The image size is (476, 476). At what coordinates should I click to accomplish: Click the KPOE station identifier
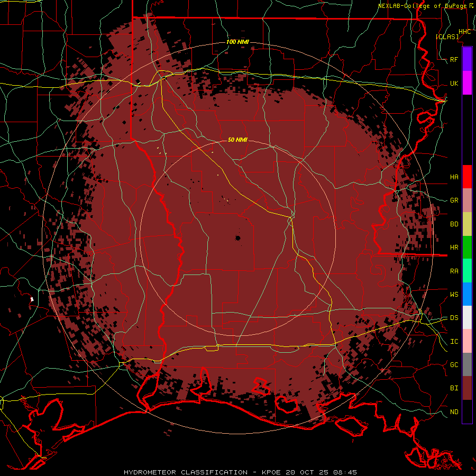point(272,472)
